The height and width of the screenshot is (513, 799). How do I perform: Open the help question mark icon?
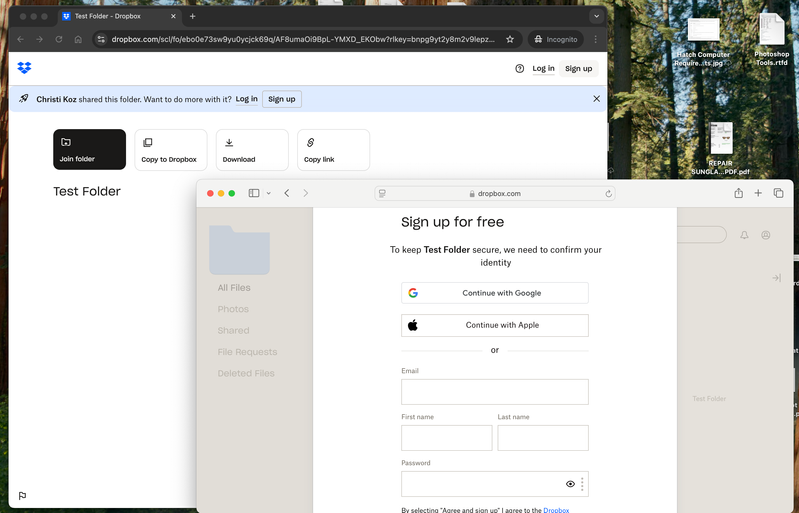pos(519,69)
